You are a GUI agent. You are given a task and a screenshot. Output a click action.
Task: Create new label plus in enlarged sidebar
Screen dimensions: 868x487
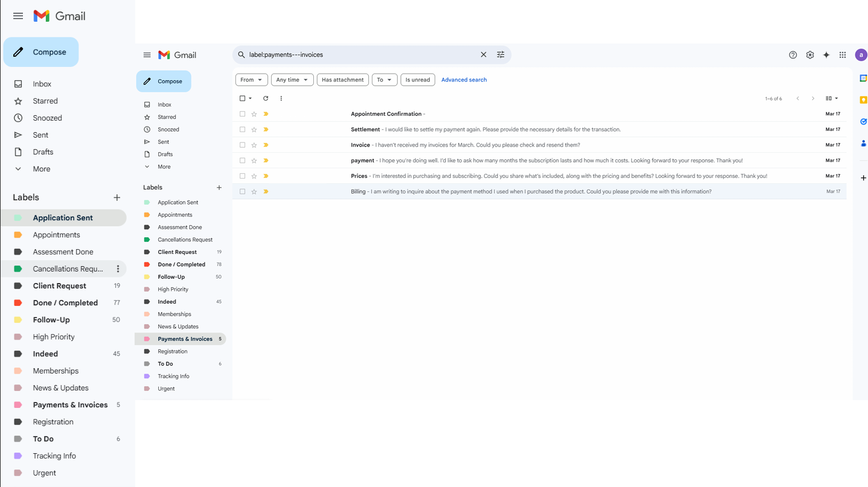(116, 197)
